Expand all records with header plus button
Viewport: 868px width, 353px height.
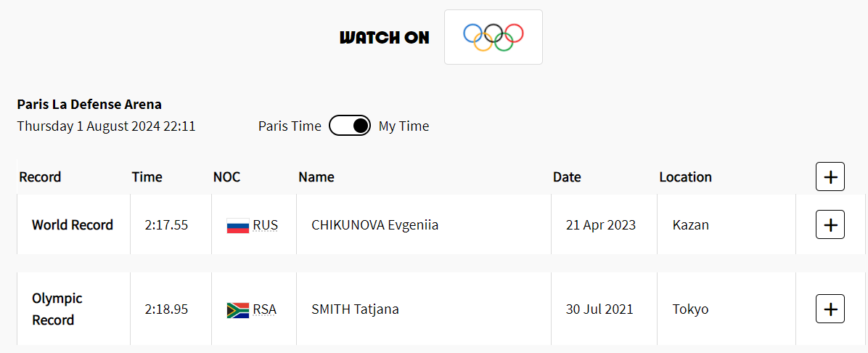tap(830, 176)
